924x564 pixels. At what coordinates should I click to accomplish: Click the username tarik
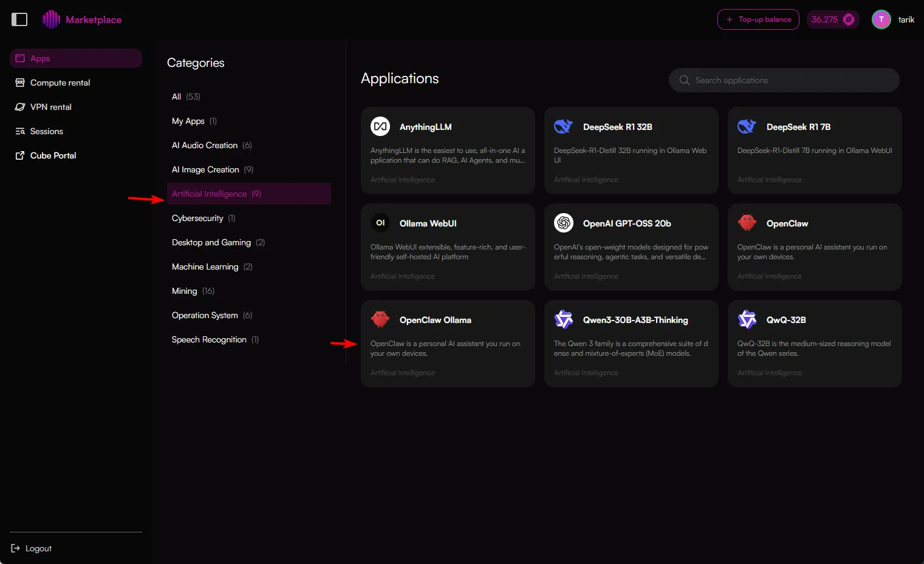coord(906,19)
